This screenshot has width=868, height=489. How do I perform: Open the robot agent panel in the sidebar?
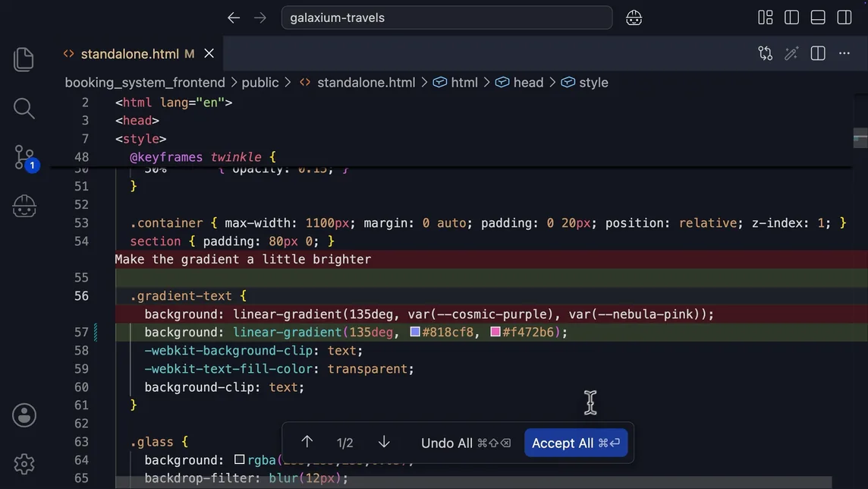coord(24,206)
